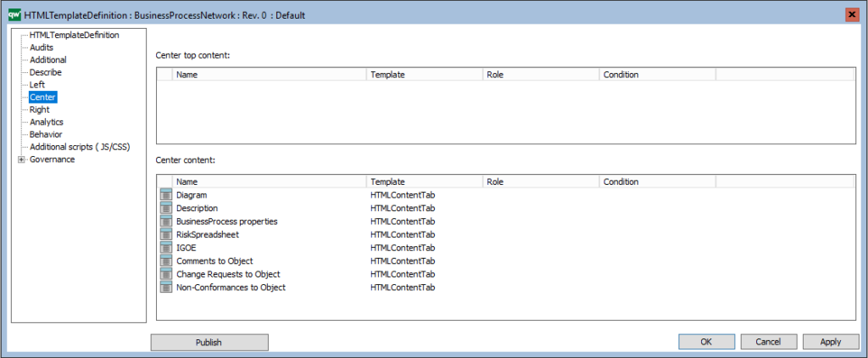This screenshot has width=868, height=358.
Task: Close the HTMLTemplateDefinition dialog window
Action: (851, 15)
